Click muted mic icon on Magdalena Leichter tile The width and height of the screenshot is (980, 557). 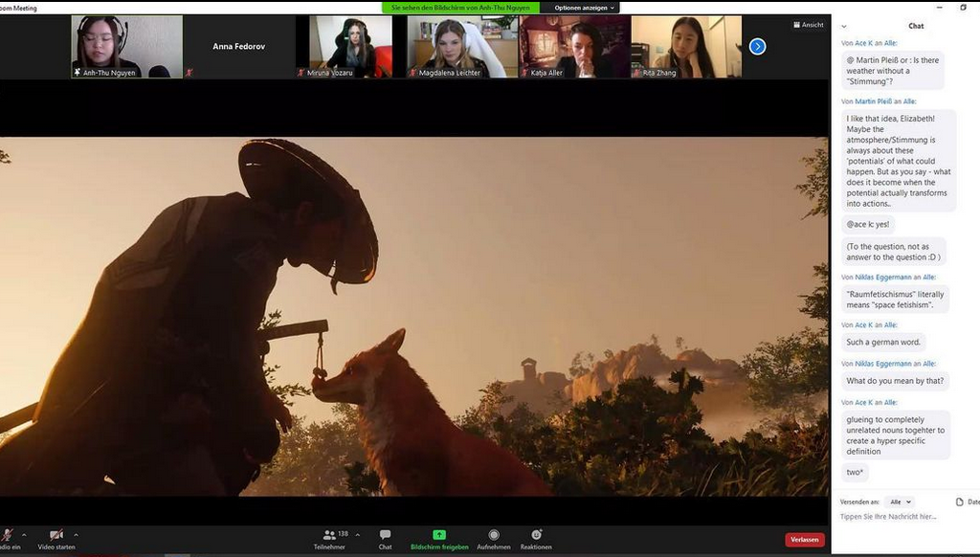point(412,73)
